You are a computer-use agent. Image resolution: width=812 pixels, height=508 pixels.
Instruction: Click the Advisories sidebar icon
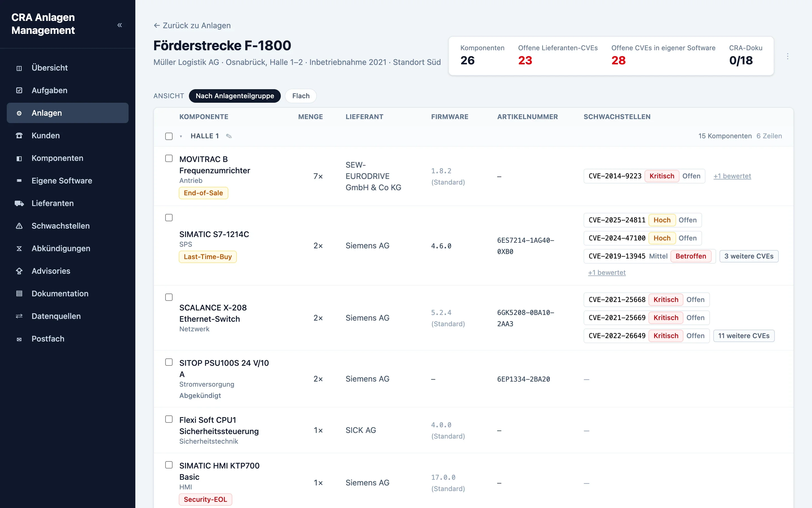pos(19,271)
